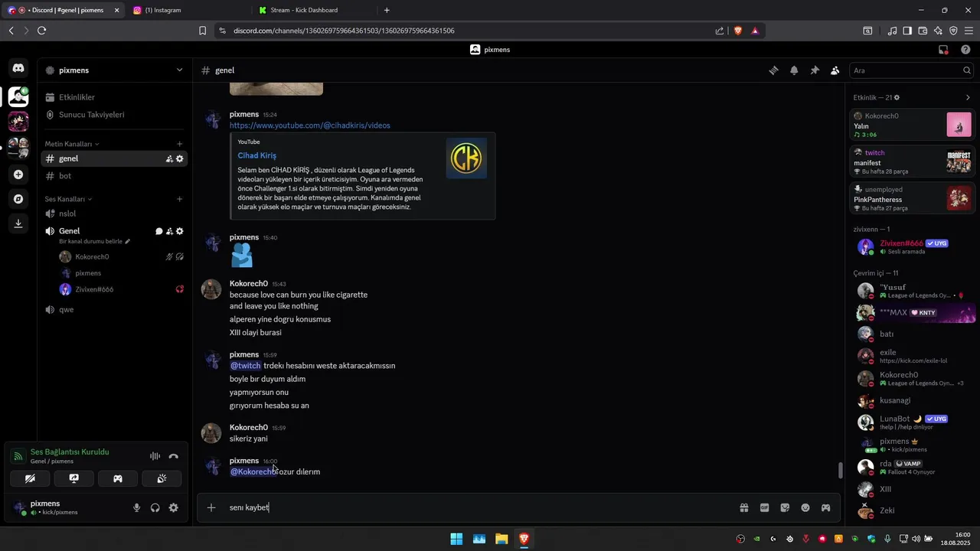Reload the page in Brave

coord(41,31)
